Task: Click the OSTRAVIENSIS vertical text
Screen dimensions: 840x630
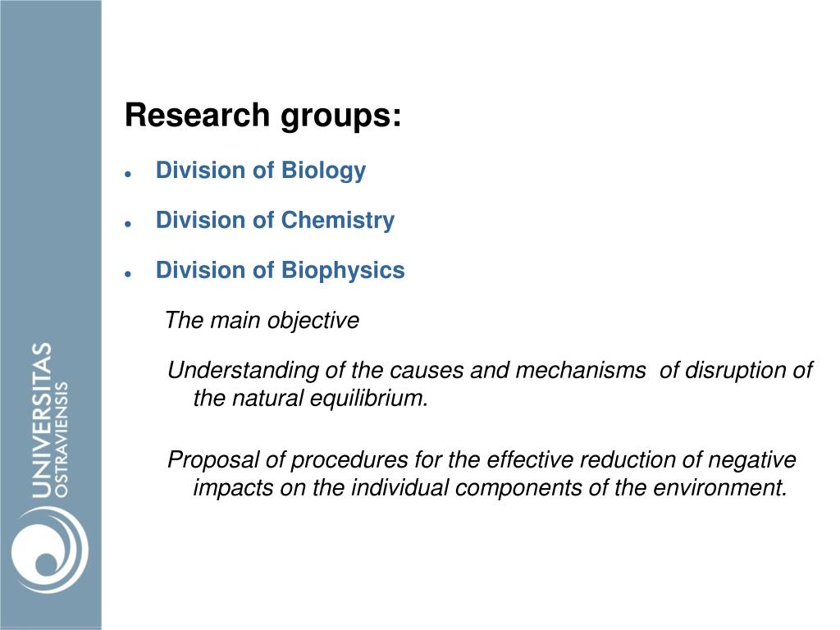Action: click(x=62, y=440)
